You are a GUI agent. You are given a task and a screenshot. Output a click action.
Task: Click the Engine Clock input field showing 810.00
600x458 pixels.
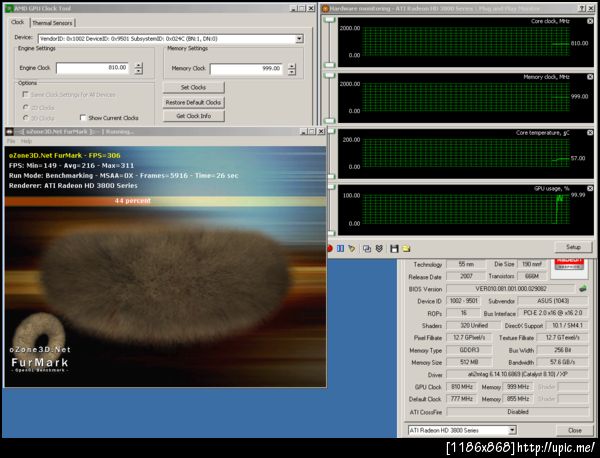(92, 68)
